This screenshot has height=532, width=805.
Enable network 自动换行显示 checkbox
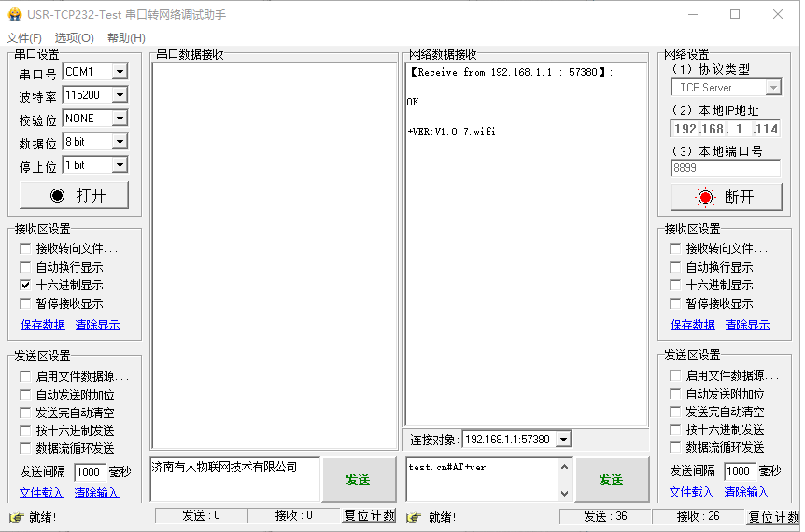click(x=675, y=267)
